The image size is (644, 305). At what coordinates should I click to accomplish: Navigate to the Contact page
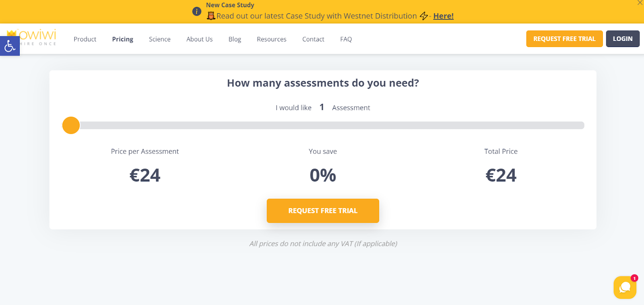(313, 39)
